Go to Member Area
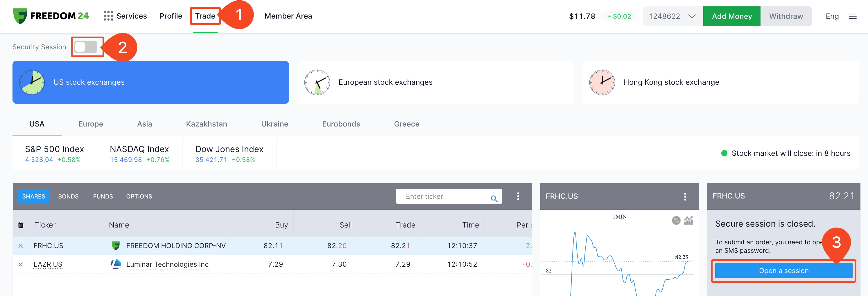The image size is (868, 296). point(288,16)
